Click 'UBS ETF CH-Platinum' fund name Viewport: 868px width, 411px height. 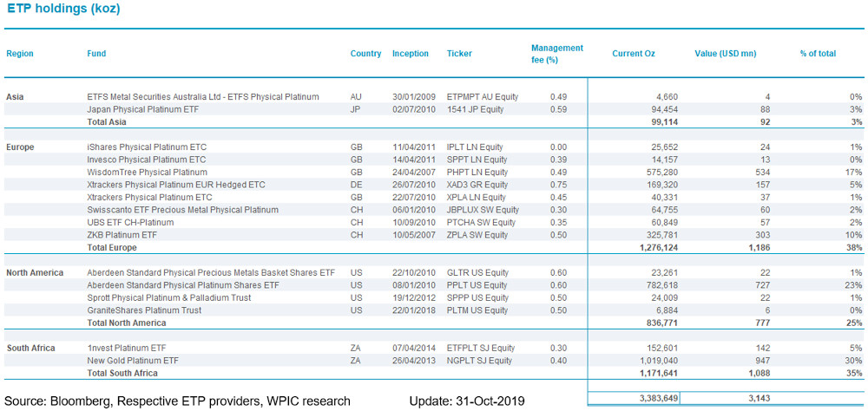pos(131,222)
